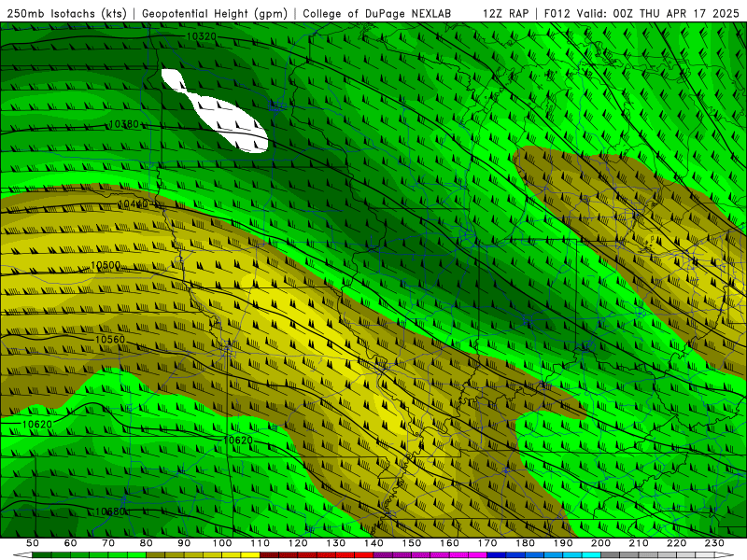Click the 50 tick label on the colorbar
Screen dimensions: 747x560
(x=33, y=543)
